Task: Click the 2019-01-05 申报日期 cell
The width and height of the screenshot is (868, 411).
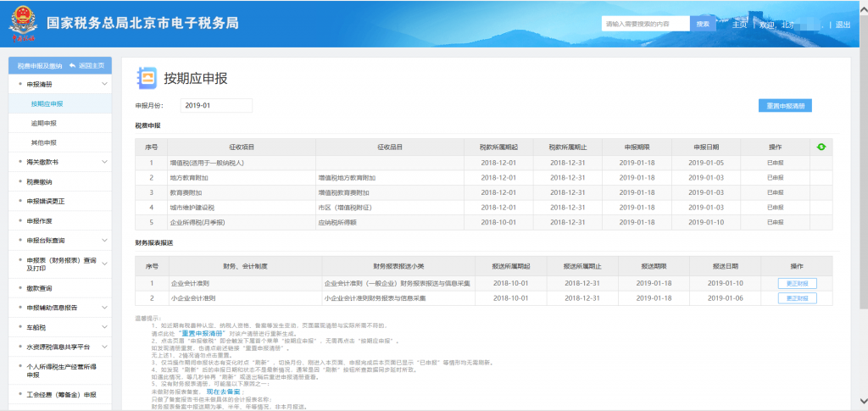Action: click(x=706, y=163)
